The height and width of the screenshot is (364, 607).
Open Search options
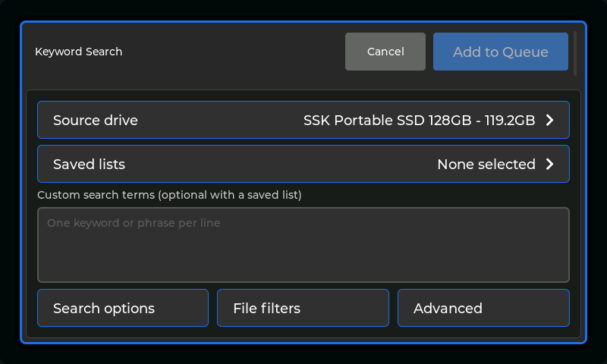123,308
